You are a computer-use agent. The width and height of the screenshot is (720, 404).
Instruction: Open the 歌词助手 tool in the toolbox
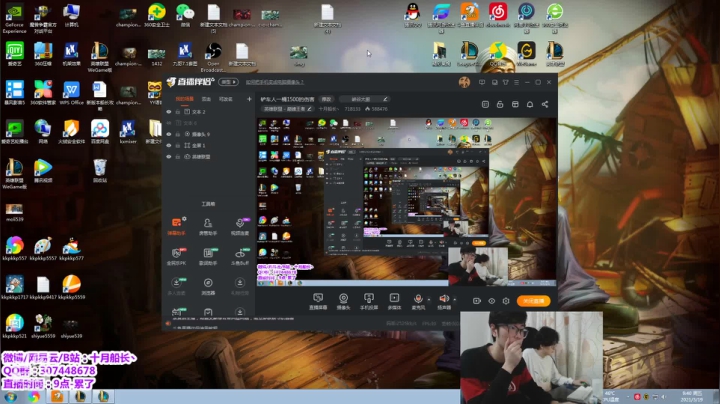click(x=208, y=256)
